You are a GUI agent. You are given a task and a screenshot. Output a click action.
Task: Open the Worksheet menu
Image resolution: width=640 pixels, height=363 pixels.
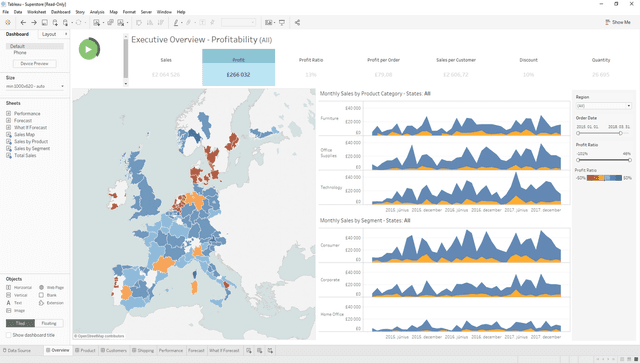[36, 12]
